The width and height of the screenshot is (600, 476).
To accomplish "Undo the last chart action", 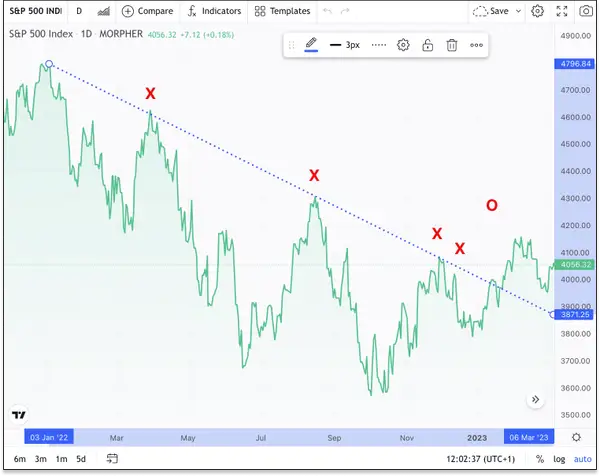I will (x=327, y=11).
